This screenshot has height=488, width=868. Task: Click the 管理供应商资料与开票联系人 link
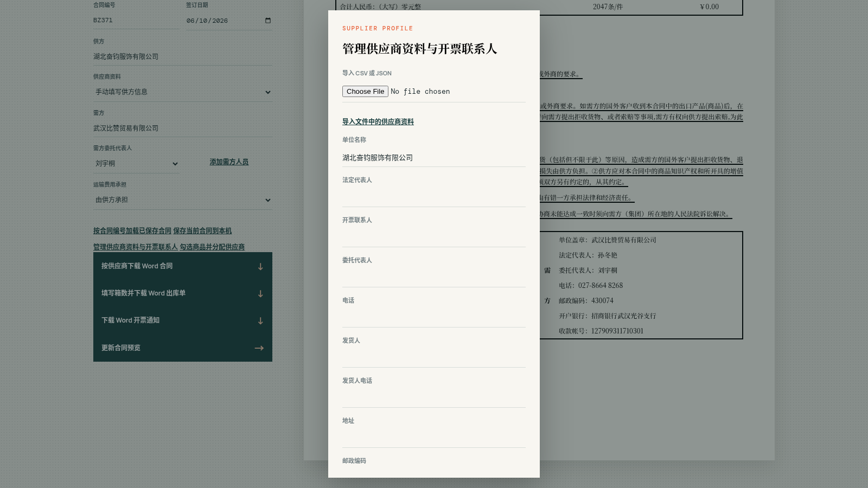(136, 247)
